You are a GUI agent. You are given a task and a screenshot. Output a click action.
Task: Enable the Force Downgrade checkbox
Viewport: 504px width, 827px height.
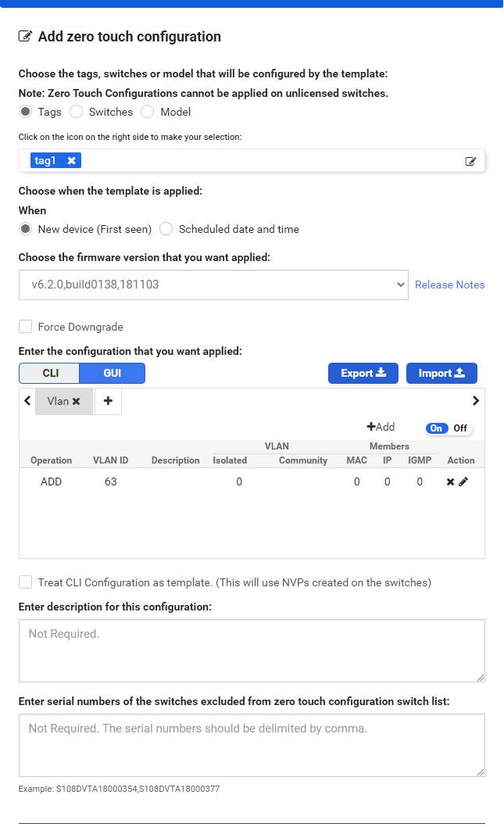tap(26, 327)
